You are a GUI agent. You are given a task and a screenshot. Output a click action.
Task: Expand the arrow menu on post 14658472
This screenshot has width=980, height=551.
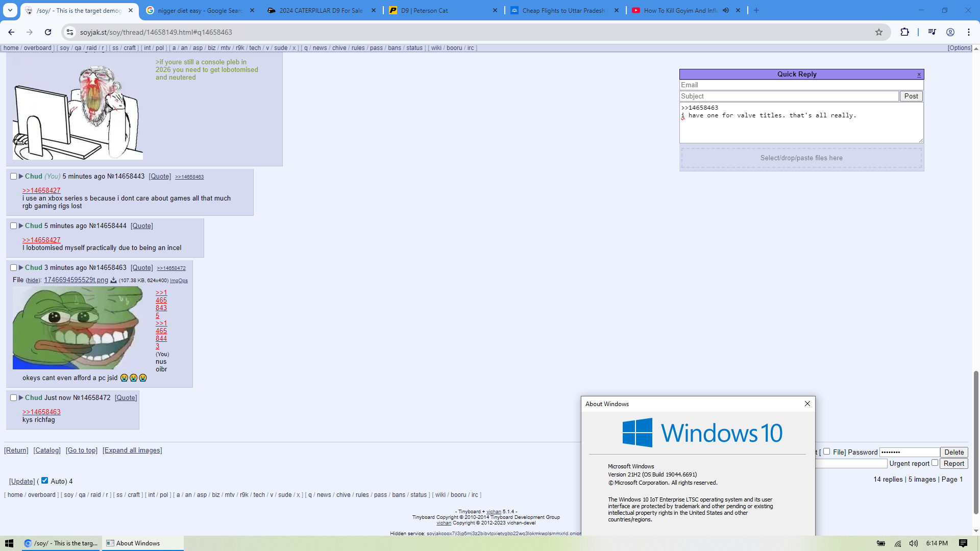(21, 398)
